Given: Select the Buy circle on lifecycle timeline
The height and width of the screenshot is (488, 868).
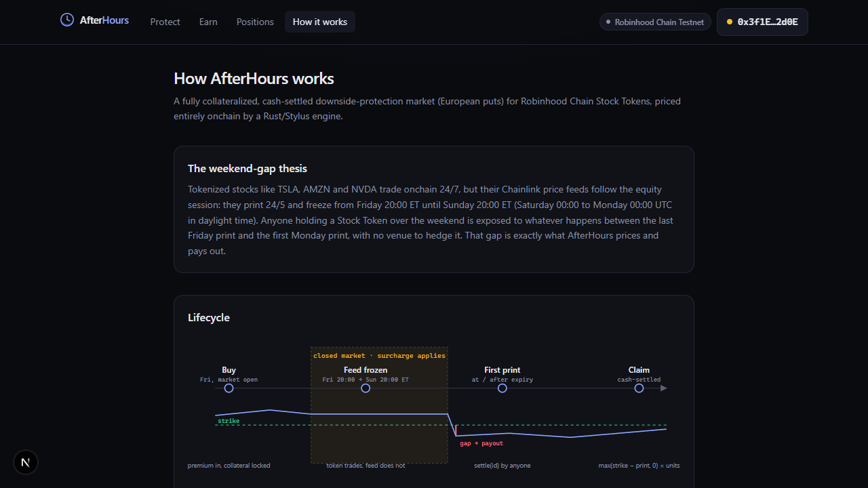Looking at the screenshot, I should [x=229, y=388].
